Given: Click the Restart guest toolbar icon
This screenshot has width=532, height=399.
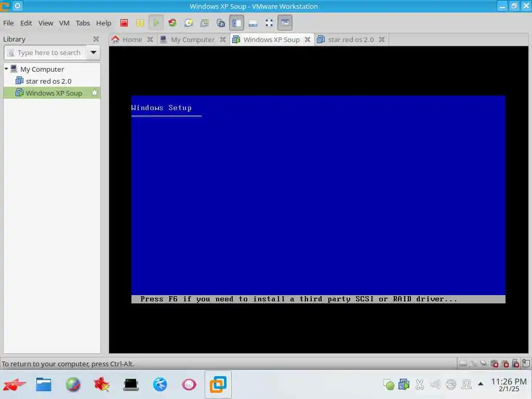Looking at the screenshot, I should point(172,23).
